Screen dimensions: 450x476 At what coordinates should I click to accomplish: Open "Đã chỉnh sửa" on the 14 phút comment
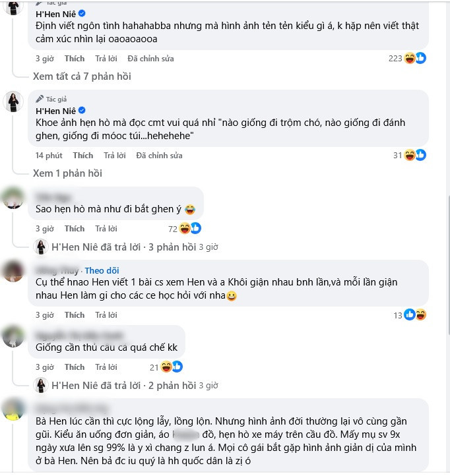point(159,156)
